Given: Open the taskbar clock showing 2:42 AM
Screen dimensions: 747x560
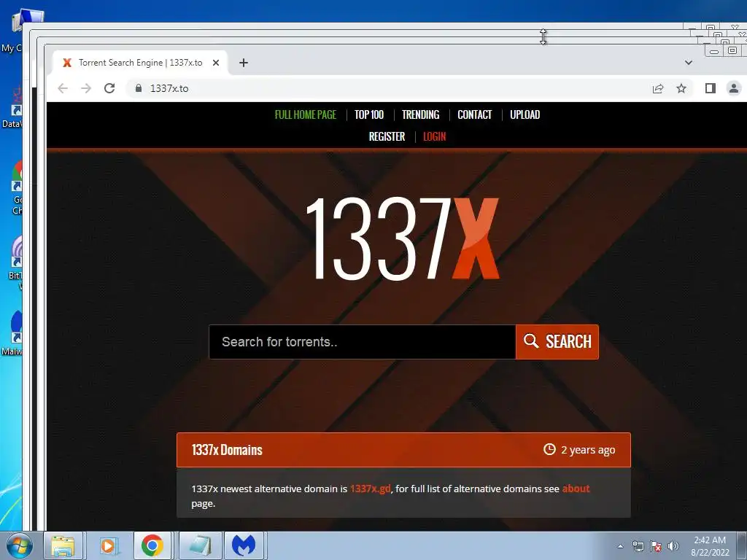Looking at the screenshot, I should point(710,546).
